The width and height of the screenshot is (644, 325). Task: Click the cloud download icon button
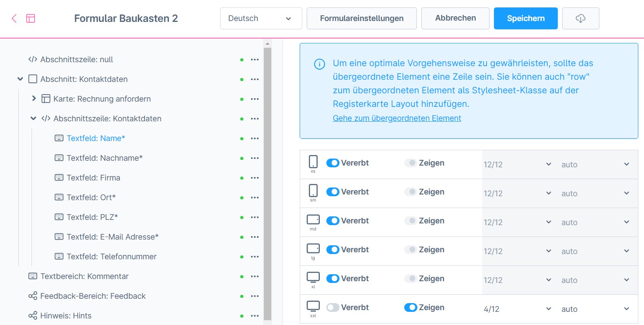point(580,18)
